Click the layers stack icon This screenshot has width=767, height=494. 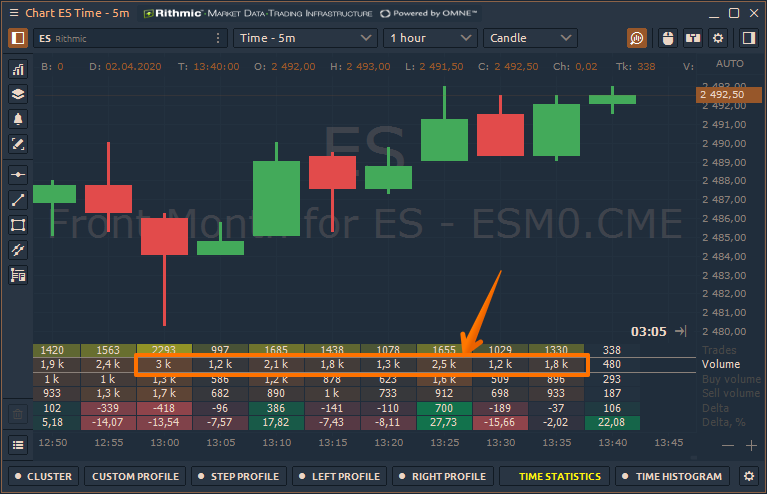tap(17, 94)
